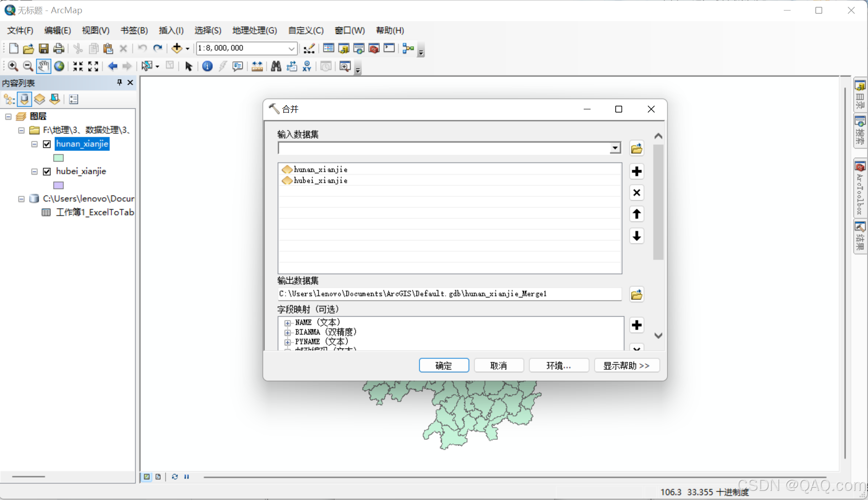Uncheck the hubei_xianjie layer visibility
The width and height of the screenshot is (868, 500).
pyautogui.click(x=47, y=172)
